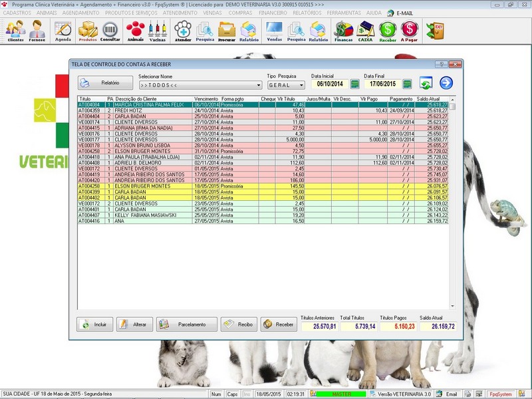Click the green MASTER status indicator
Image resolution: width=532 pixels, height=399 pixels.
click(341, 394)
